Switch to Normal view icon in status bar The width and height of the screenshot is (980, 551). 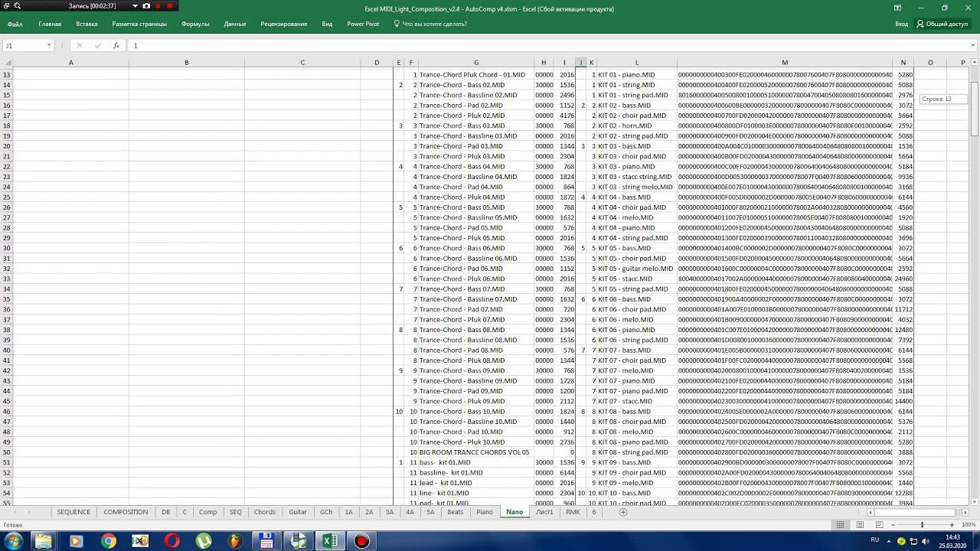pos(840,525)
